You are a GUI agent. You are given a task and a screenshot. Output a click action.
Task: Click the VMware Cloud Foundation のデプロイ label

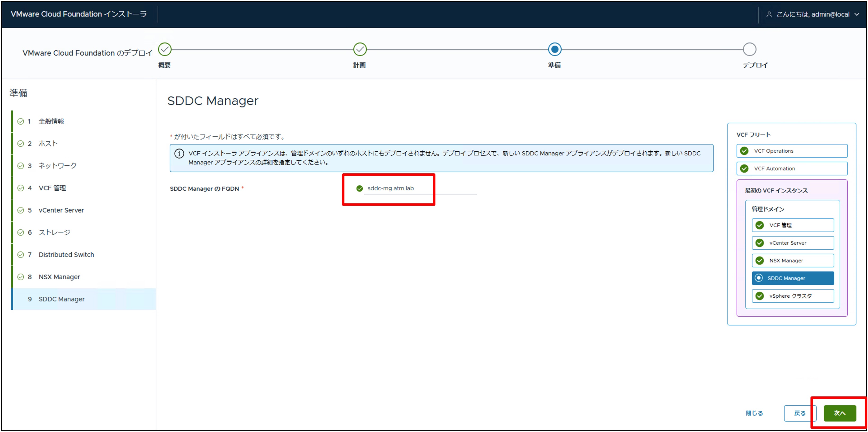(x=88, y=53)
